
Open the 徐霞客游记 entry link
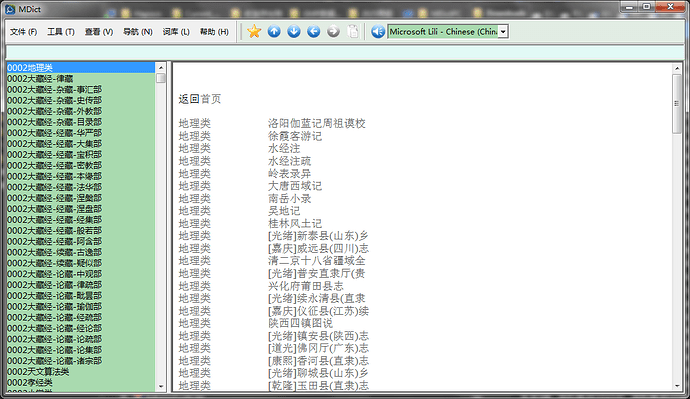[295, 136]
